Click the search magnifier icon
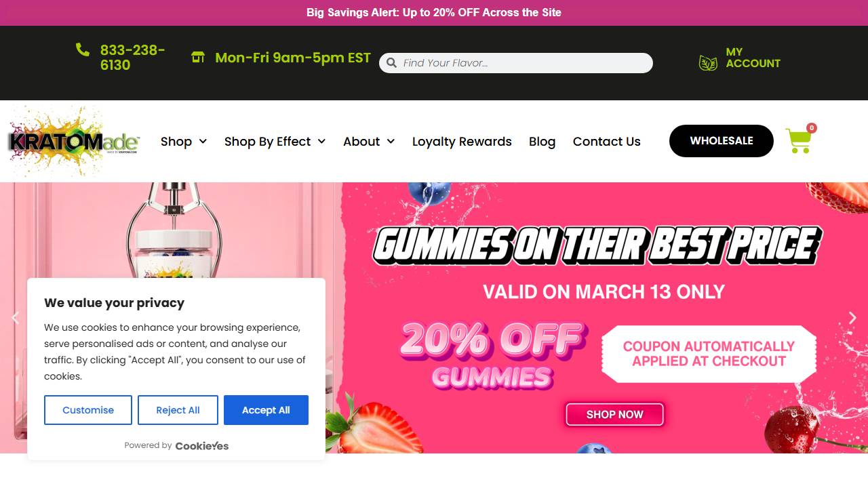Viewport: 868px width, 488px height. [391, 63]
